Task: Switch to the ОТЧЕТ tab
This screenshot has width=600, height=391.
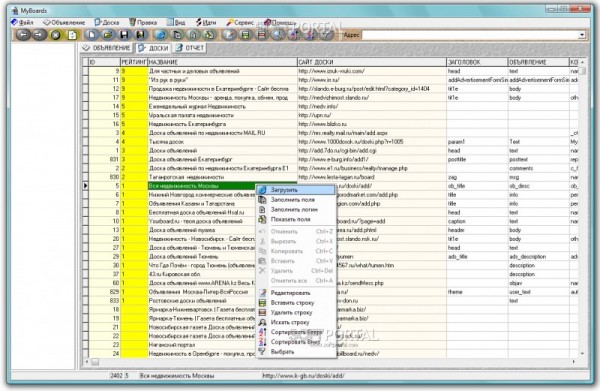Action: click(190, 48)
